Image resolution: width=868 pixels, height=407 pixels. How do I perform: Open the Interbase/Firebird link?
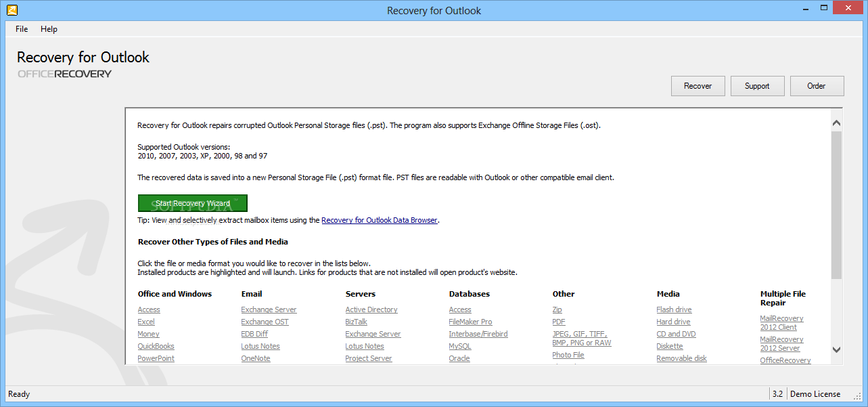478,334
